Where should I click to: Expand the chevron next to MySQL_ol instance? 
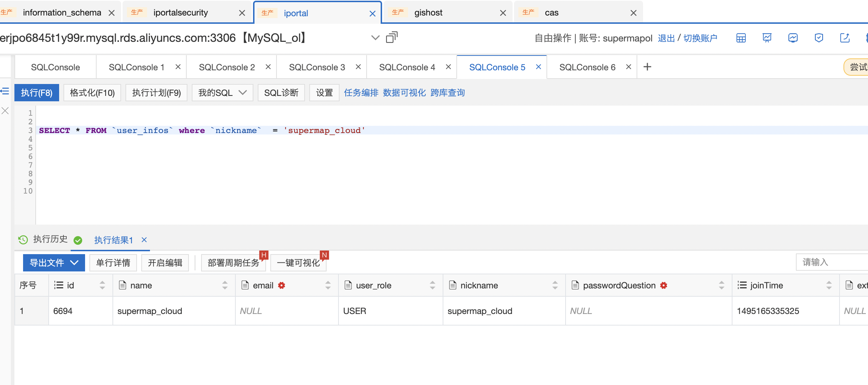(x=375, y=38)
